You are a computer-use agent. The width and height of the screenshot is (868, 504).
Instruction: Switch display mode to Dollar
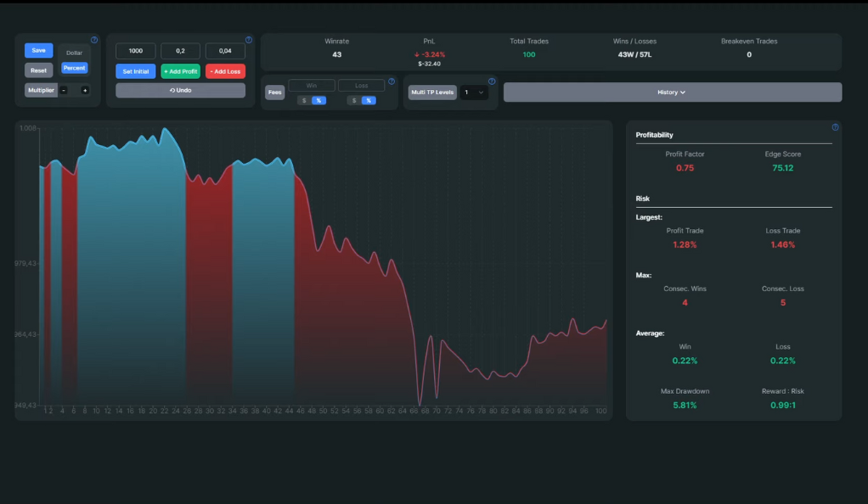click(75, 53)
